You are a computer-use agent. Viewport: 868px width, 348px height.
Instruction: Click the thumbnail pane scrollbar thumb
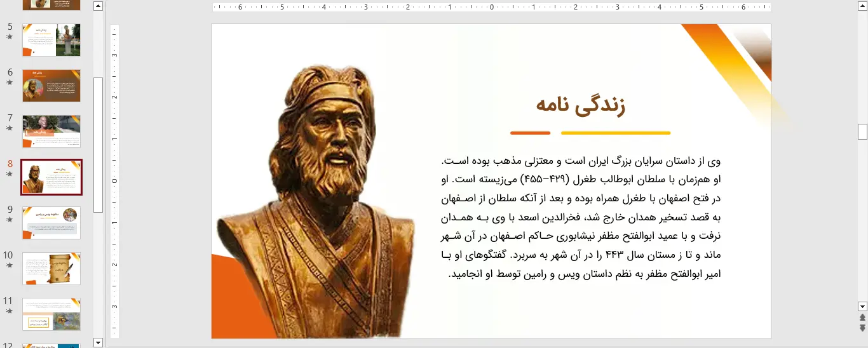(x=98, y=145)
